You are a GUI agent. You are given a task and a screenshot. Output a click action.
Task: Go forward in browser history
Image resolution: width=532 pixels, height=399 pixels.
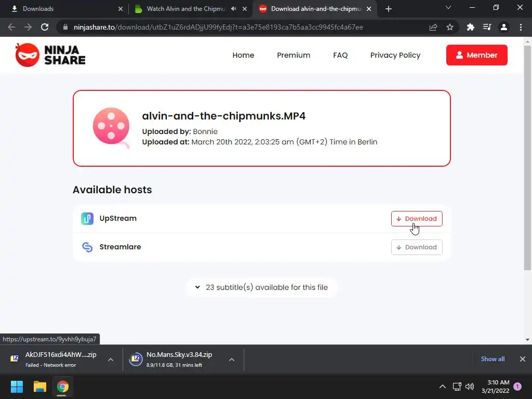[x=28, y=27]
